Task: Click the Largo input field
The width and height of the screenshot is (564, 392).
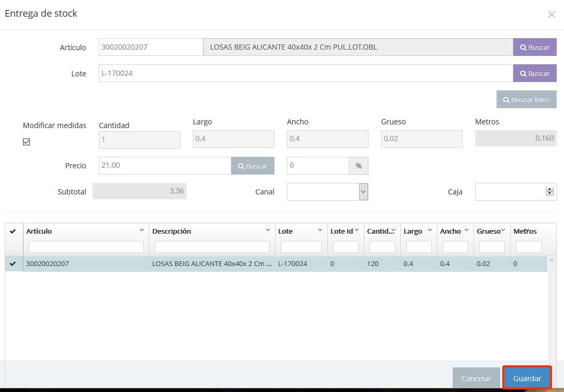Action: pyautogui.click(x=234, y=139)
